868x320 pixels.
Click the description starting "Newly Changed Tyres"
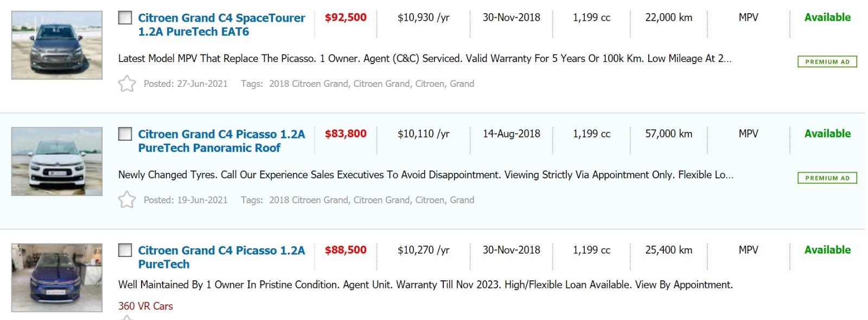[425, 175]
